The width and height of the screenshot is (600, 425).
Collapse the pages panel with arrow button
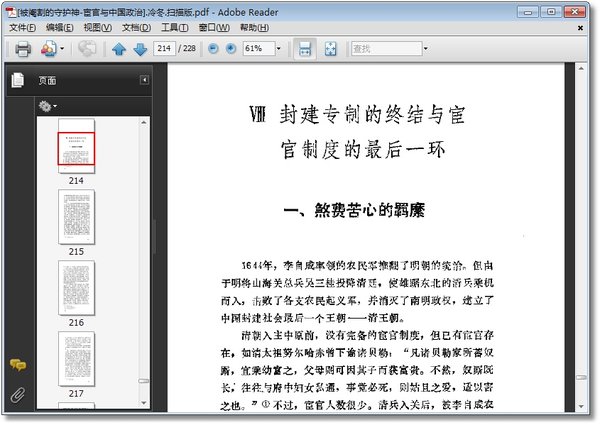coord(144,80)
